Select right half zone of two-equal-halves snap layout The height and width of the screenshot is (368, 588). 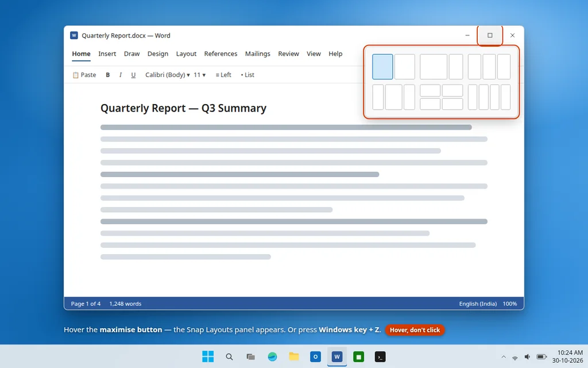(x=405, y=67)
